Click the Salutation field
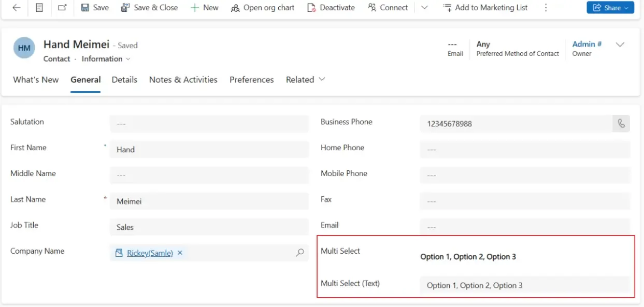The width and height of the screenshot is (644, 307). 209,124
